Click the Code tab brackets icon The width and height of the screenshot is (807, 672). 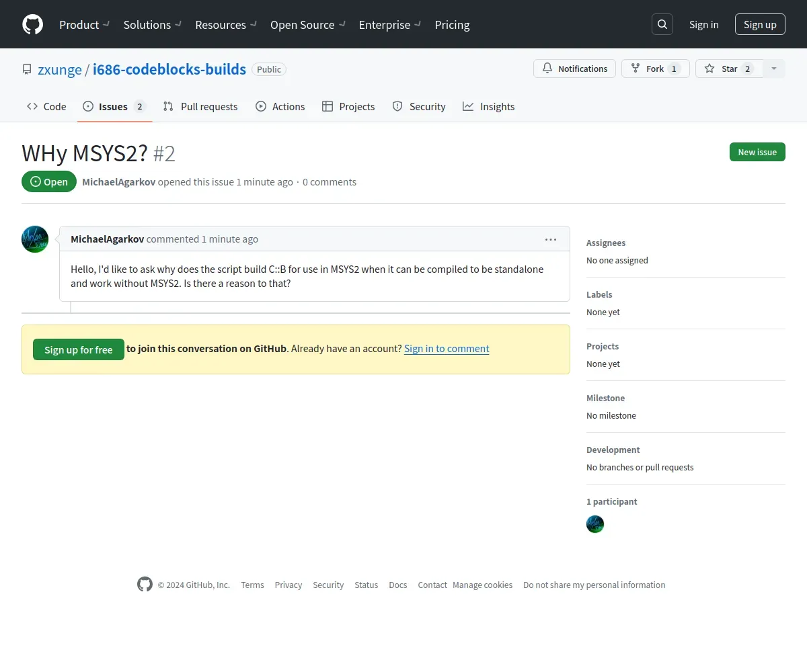(32, 106)
